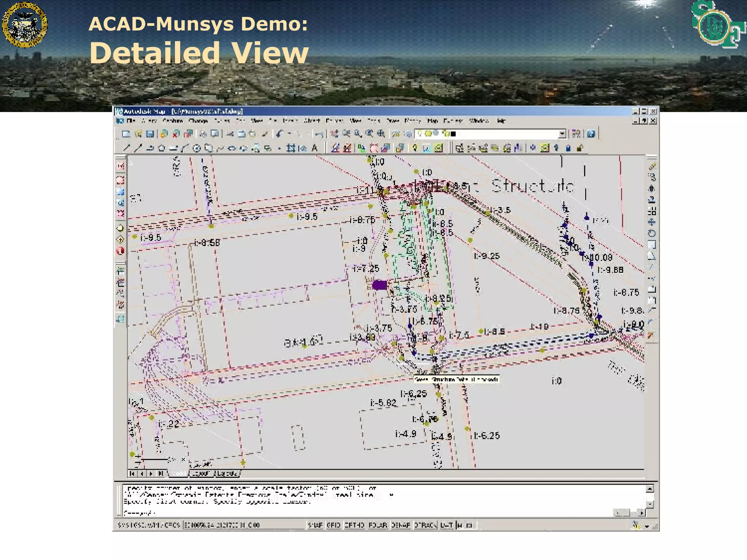
Task: Click the i:-9.25 map label
Action: (487, 256)
